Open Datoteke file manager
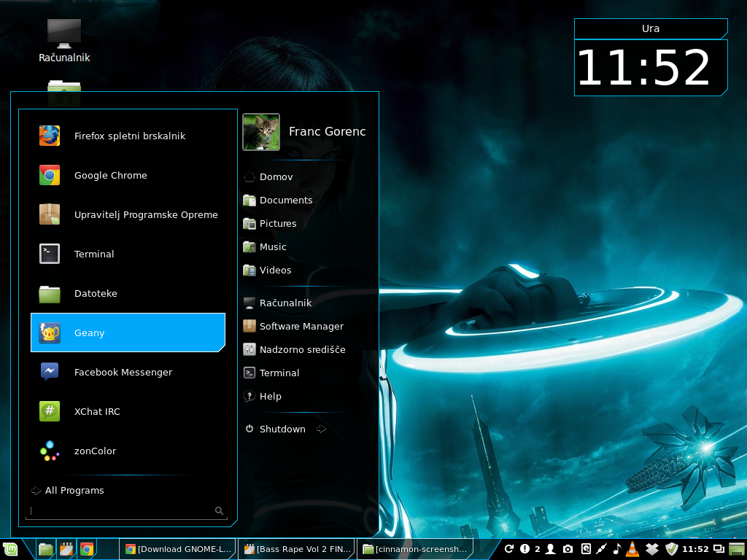Screen dimensions: 747x560 tap(128, 293)
